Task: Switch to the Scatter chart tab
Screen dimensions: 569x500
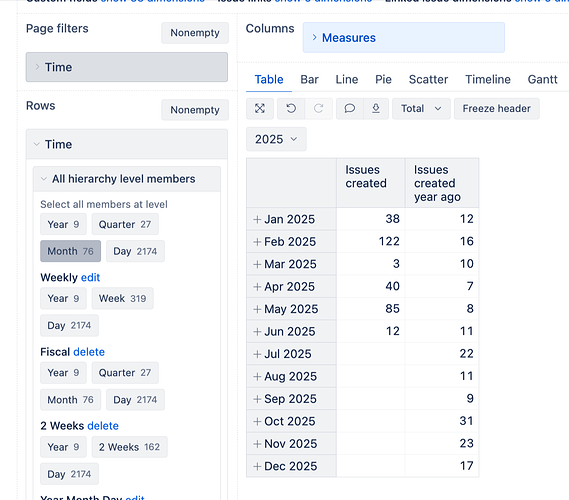Action: pyautogui.click(x=428, y=79)
